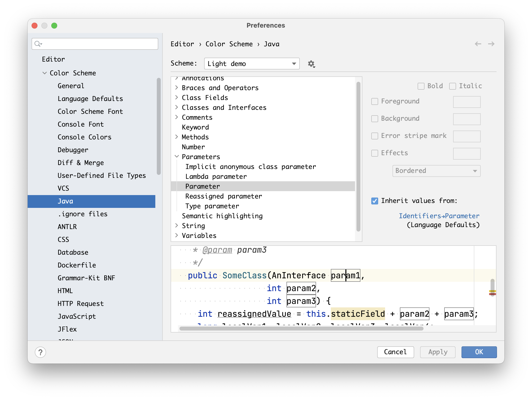Click the Background color swatch
532x400 pixels.
tap(467, 119)
